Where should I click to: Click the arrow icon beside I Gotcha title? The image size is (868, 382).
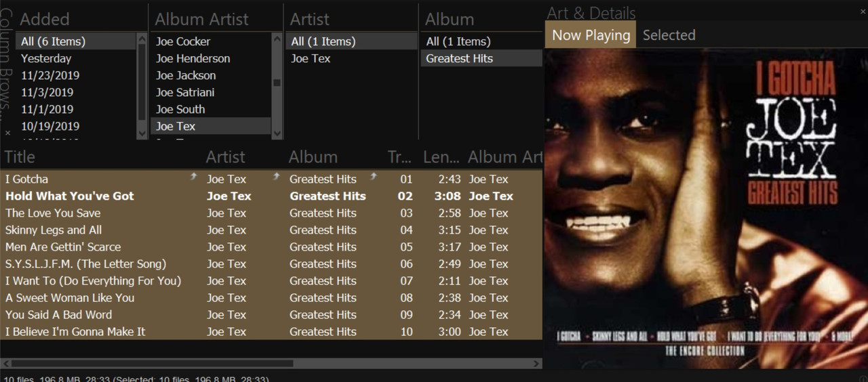[x=194, y=176]
